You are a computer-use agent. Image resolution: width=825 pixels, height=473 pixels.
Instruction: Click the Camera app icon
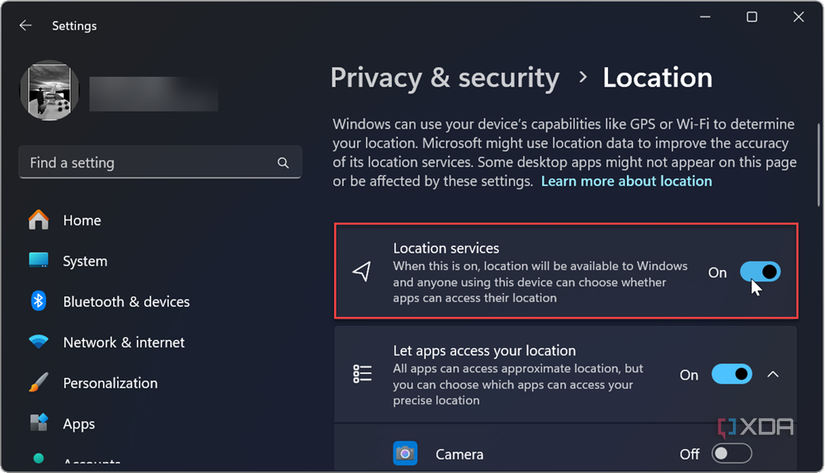pyautogui.click(x=405, y=454)
